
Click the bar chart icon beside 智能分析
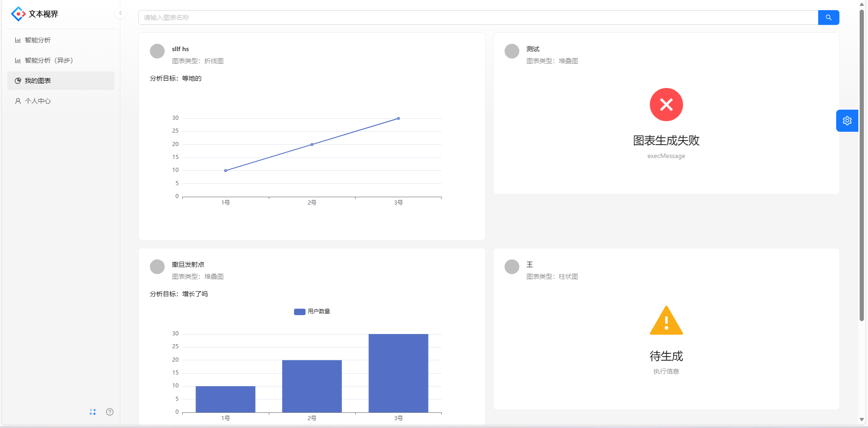[x=18, y=40]
